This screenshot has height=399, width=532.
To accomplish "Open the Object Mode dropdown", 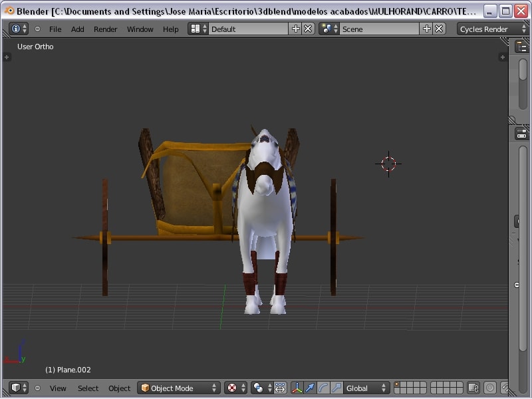I will click(x=179, y=388).
